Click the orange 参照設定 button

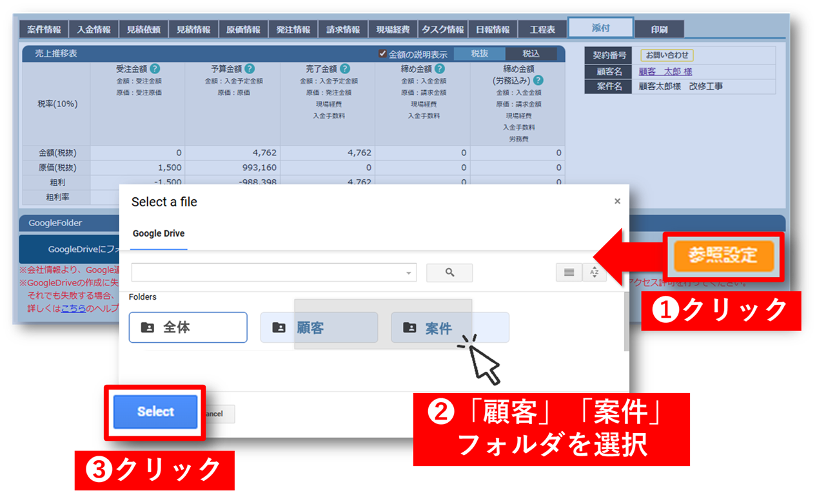723,256
